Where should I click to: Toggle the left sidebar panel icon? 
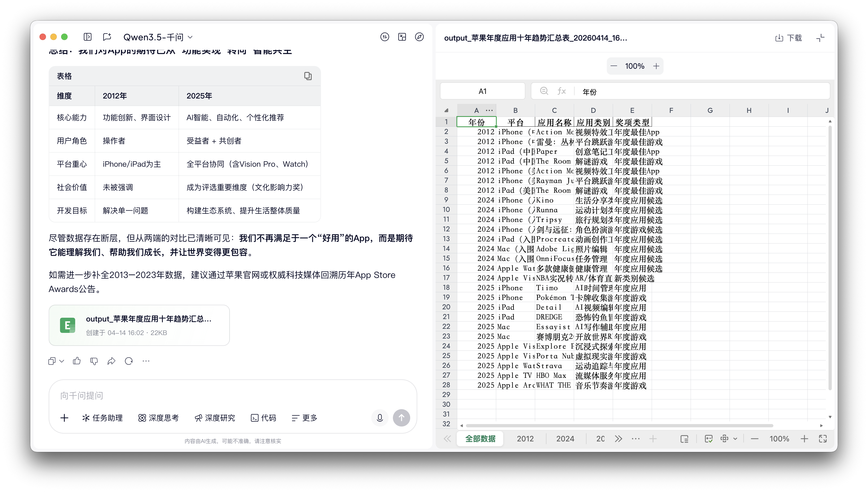point(87,37)
